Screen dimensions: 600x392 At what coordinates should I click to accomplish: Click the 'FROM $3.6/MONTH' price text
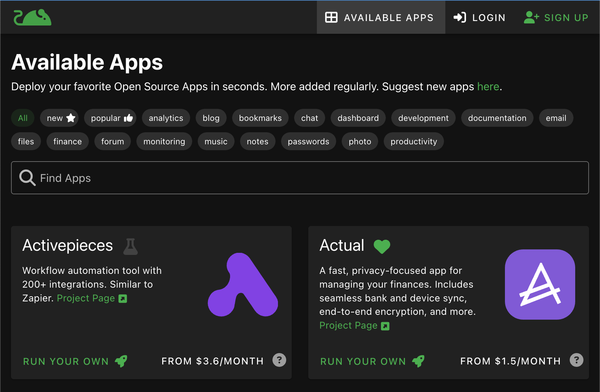point(212,361)
